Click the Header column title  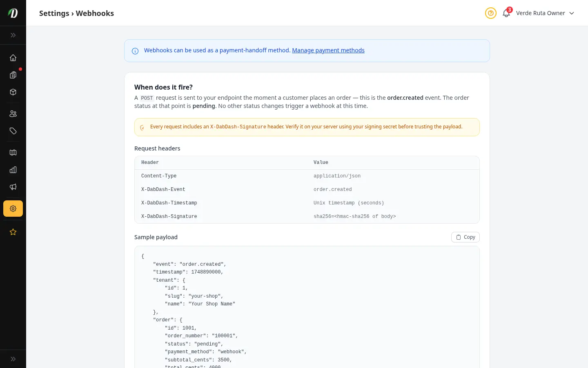[x=150, y=162]
